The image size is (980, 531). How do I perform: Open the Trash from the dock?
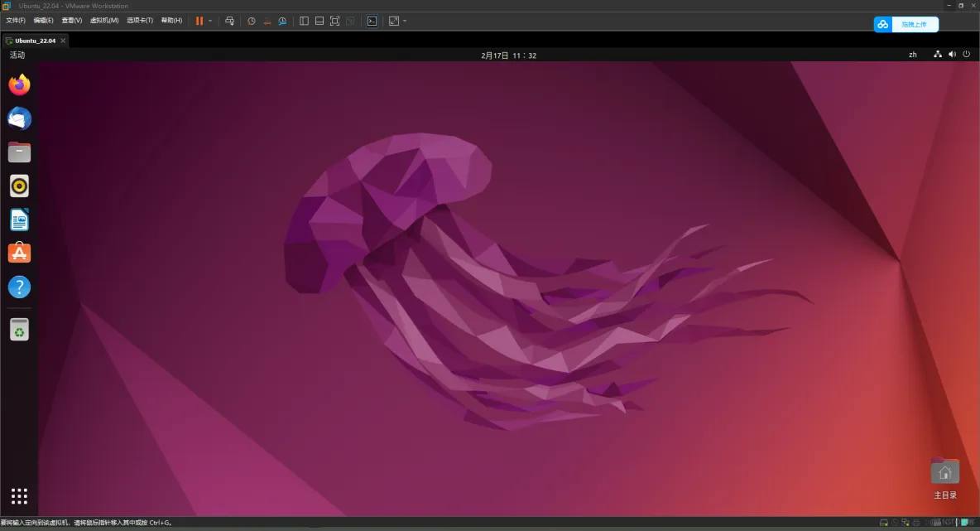(x=19, y=330)
